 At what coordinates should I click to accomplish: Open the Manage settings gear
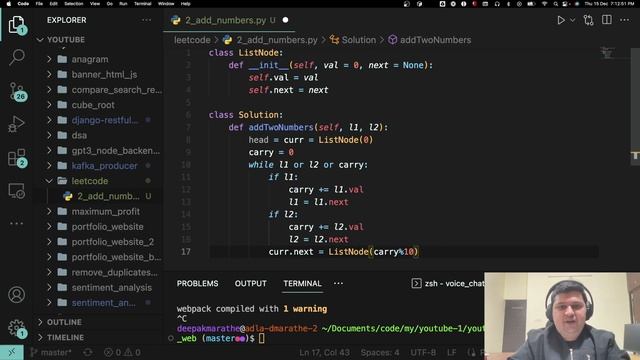tap(17, 327)
